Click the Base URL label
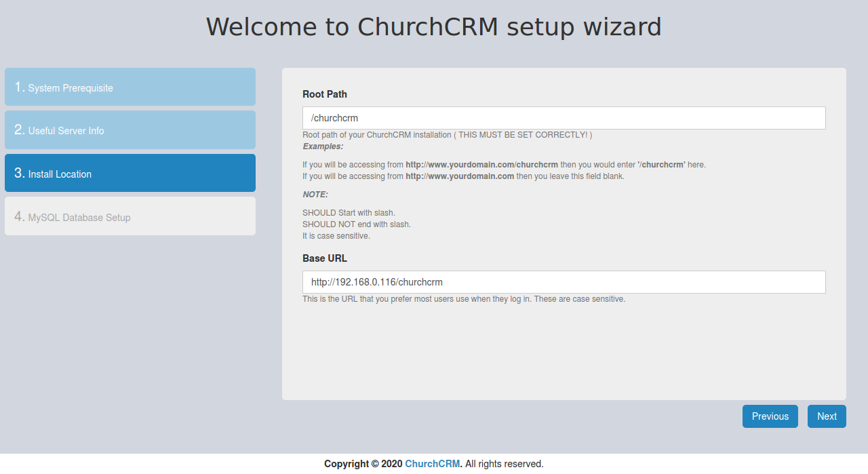868x474 pixels. [x=323, y=258]
